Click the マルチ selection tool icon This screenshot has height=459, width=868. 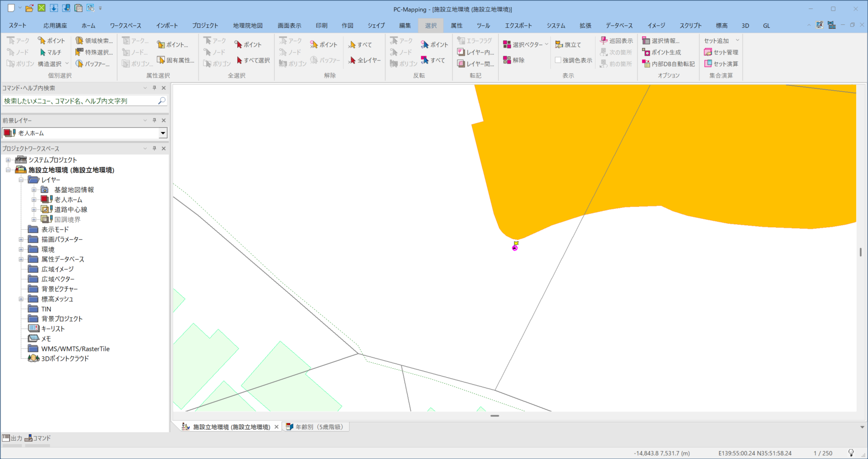43,52
